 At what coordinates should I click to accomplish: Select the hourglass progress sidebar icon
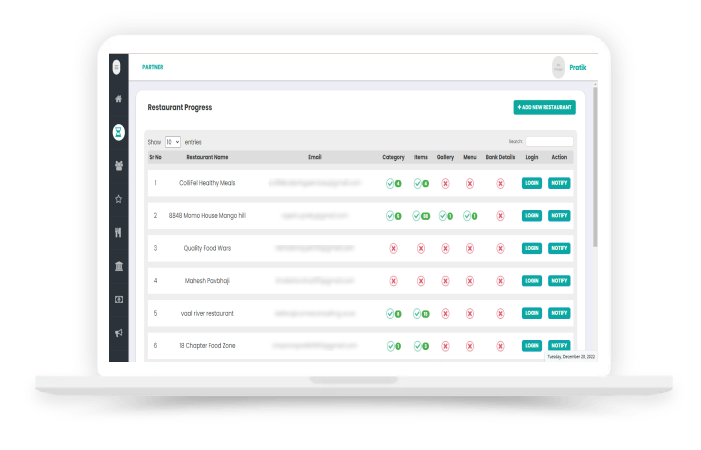pos(118,132)
